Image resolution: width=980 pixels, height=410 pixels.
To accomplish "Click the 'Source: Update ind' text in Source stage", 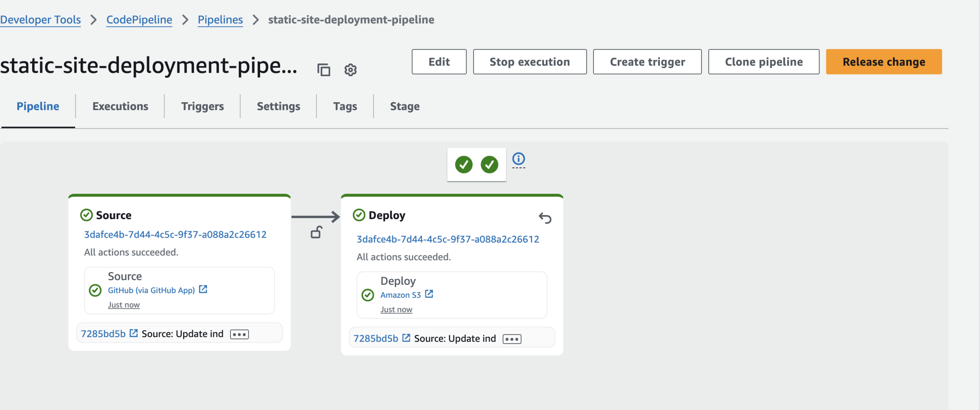I will pos(182,334).
